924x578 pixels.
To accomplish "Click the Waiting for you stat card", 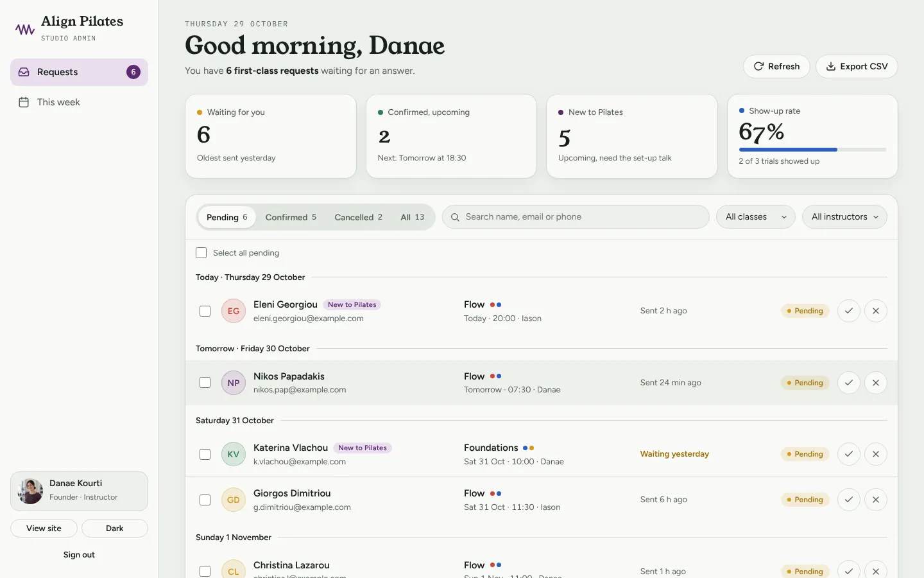I will click(271, 136).
